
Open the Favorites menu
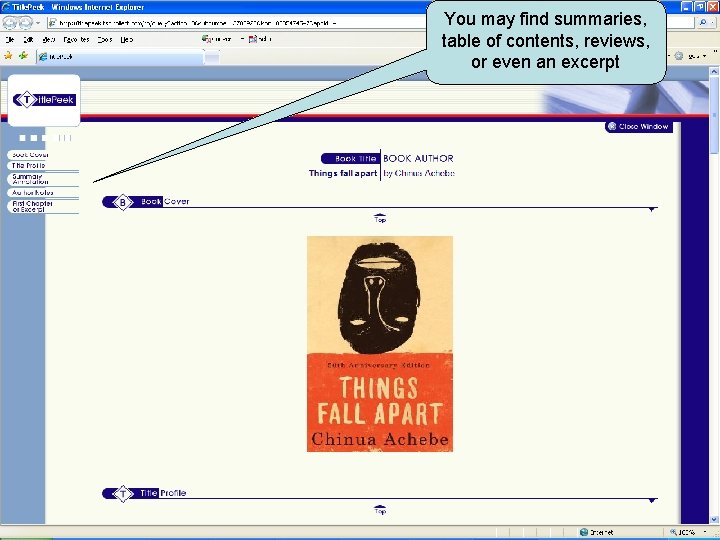[76, 39]
